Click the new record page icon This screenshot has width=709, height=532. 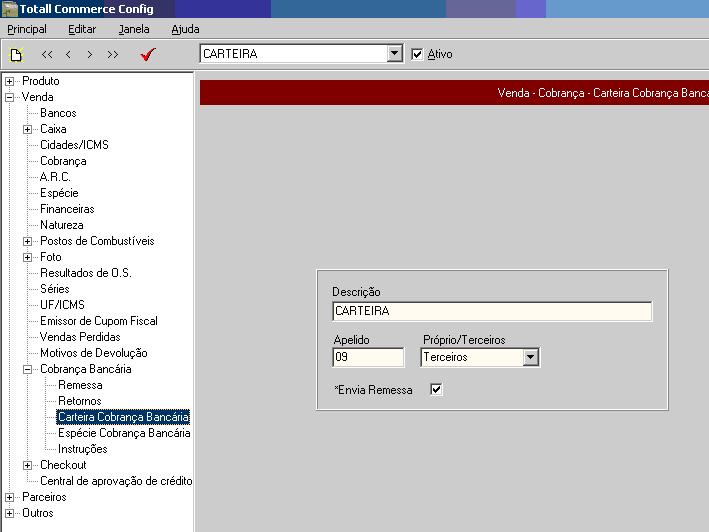15,55
